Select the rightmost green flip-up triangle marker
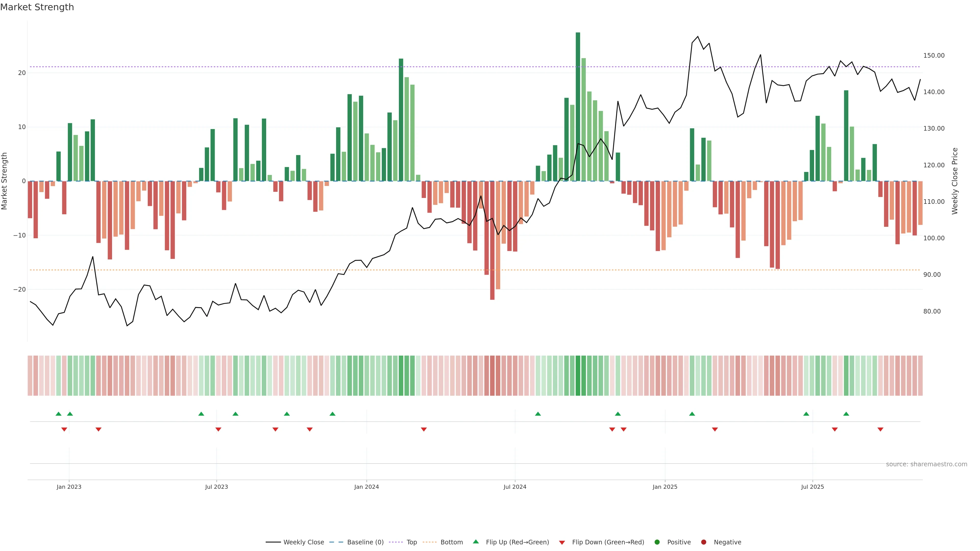The image size is (980, 551). point(846,414)
